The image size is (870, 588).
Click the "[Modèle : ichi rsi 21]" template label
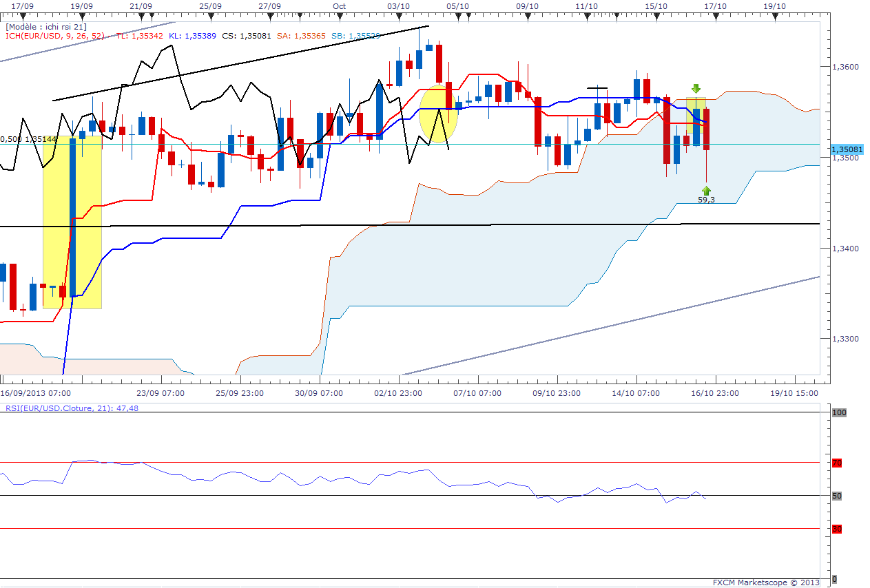pos(46,27)
